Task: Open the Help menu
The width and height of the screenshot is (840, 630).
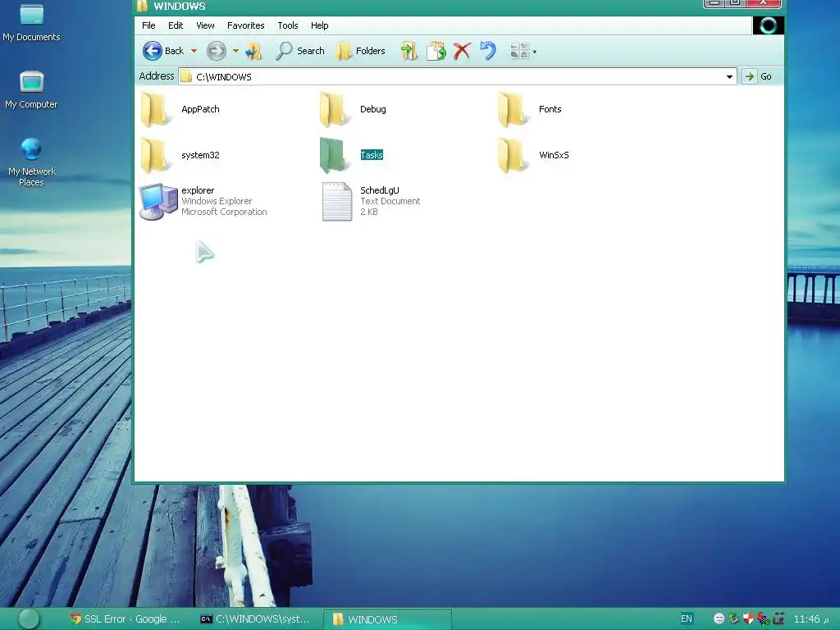Action: pos(319,25)
